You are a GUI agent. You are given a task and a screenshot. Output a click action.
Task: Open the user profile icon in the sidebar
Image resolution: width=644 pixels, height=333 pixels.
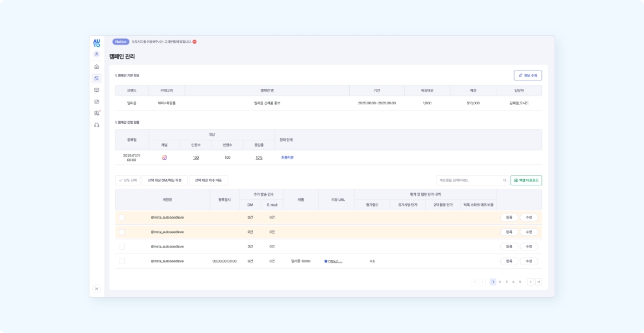pyautogui.click(x=97, y=54)
